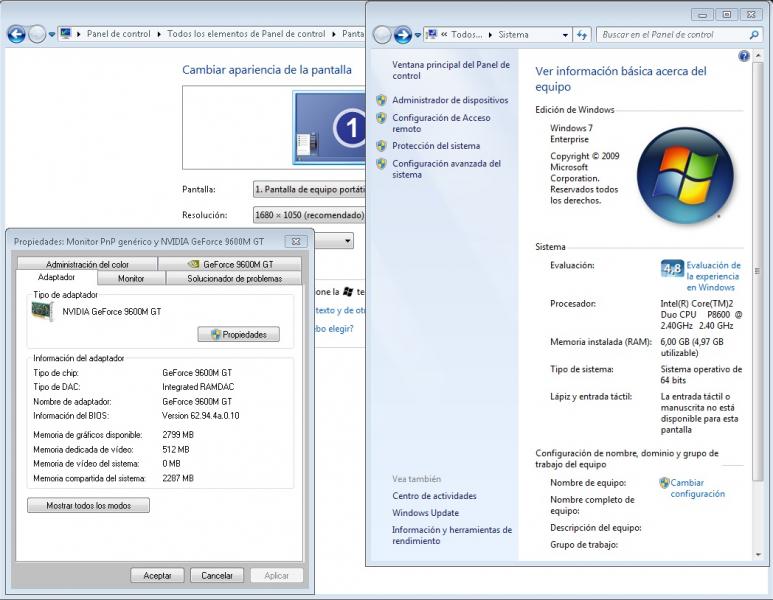This screenshot has width=773, height=600.
Task: Close the adapter properties dialog
Action: point(296,242)
